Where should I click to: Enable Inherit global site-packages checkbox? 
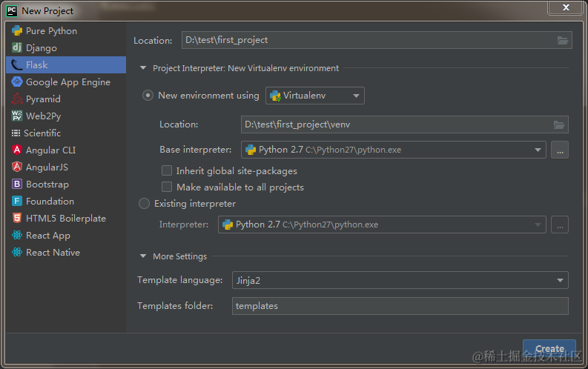click(x=167, y=171)
